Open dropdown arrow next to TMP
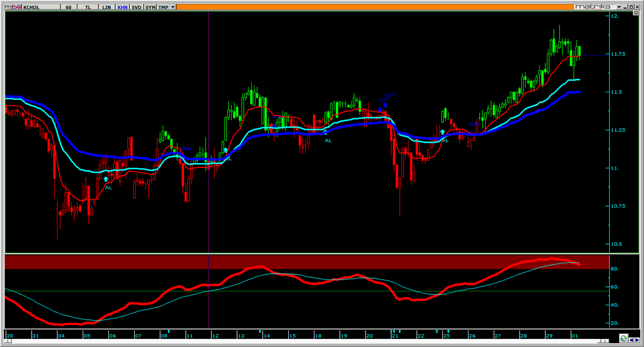644x347 pixels. [173, 8]
